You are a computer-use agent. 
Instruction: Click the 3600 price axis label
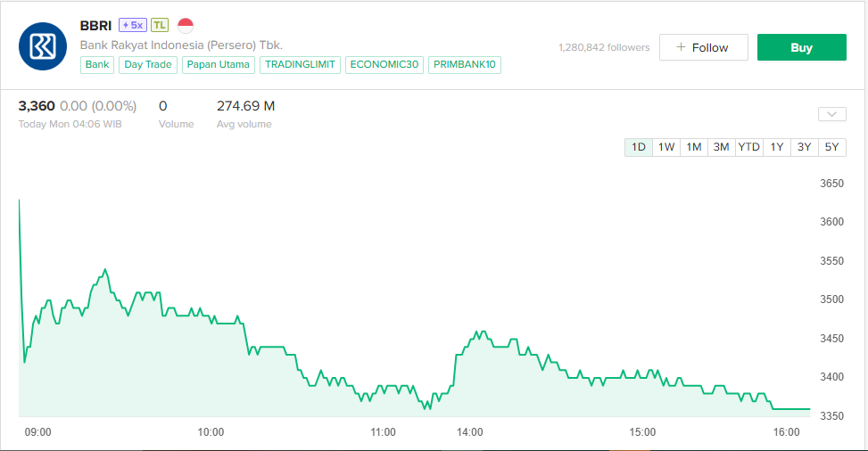[831, 222]
